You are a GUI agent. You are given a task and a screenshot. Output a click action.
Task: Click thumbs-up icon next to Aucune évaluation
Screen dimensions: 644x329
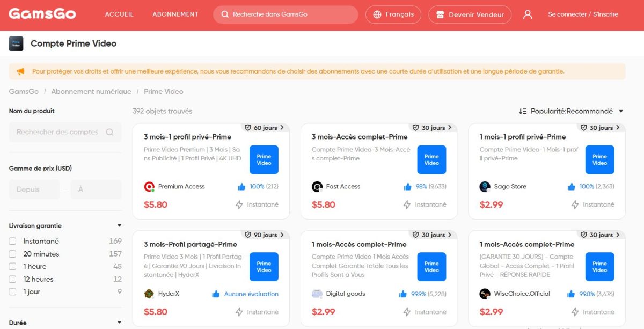216,294
